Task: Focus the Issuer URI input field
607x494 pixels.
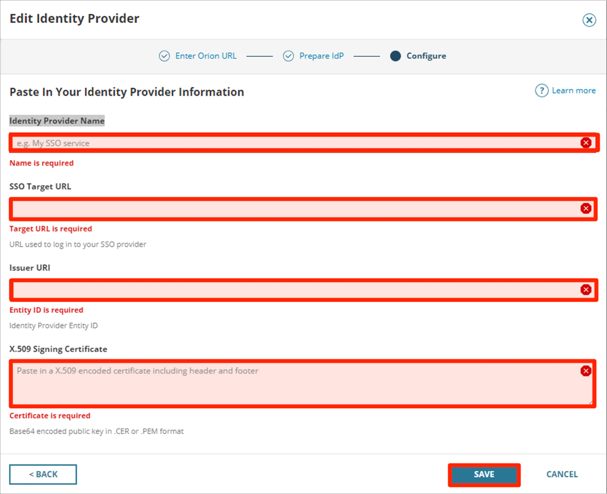Action: (290, 290)
